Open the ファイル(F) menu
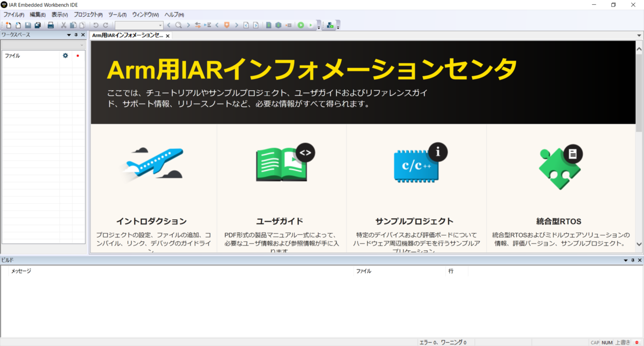Image resolution: width=644 pixels, height=346 pixels. pos(14,15)
